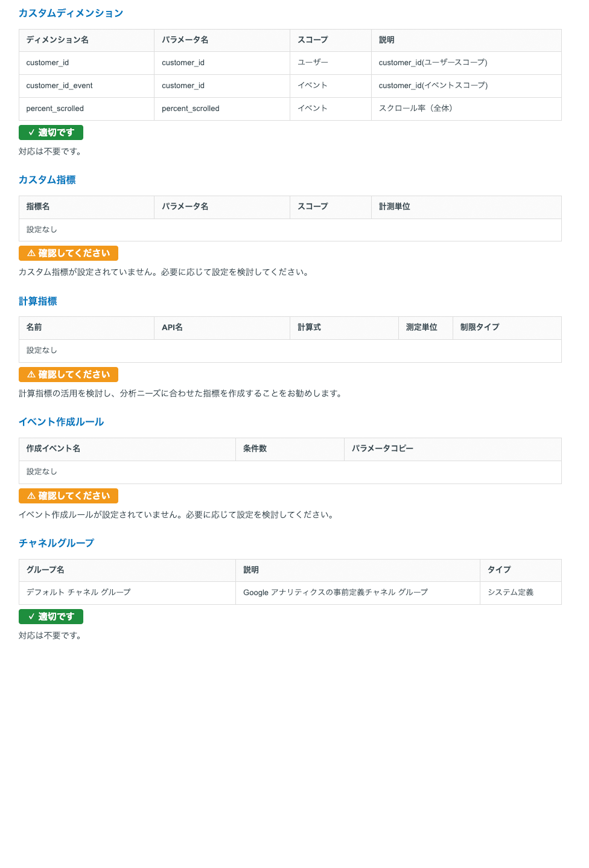Click the 適切です badge under チャネルグループ table
This screenshot has width=589, height=868.
(x=51, y=616)
